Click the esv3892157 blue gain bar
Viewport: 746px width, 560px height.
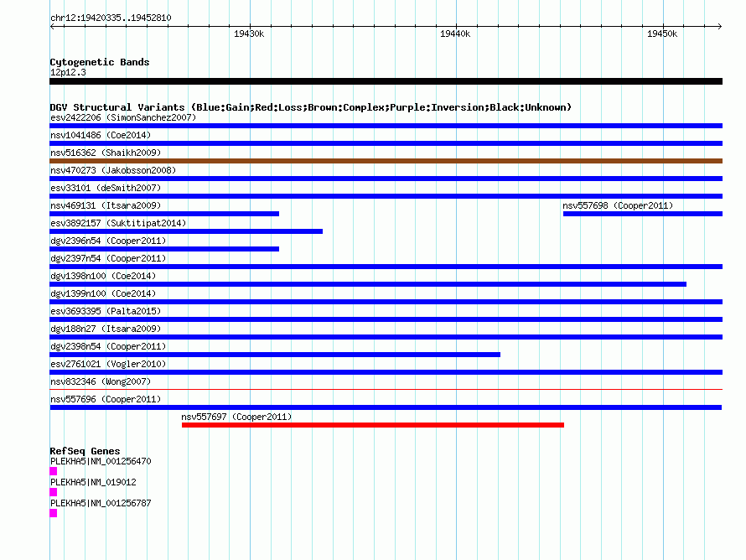186,231
